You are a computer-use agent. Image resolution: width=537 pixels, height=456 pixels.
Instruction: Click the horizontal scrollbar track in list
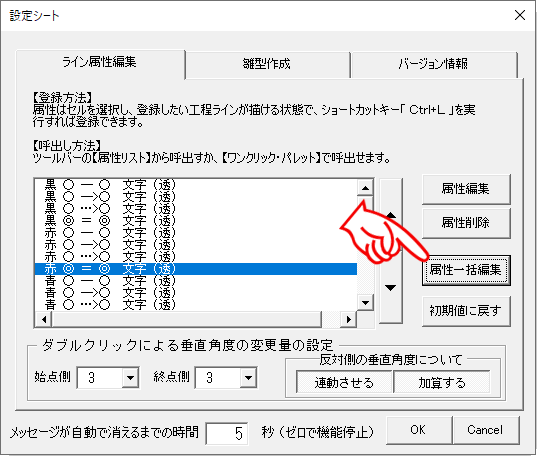tap(187, 319)
